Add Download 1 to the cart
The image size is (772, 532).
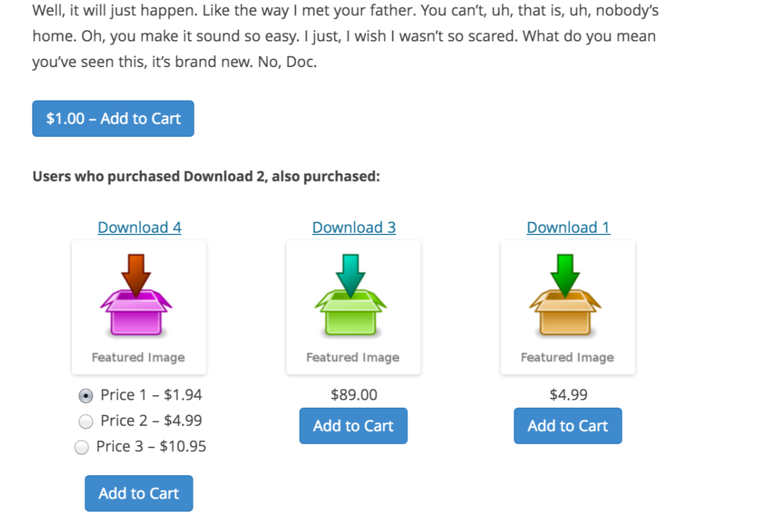[x=567, y=426]
